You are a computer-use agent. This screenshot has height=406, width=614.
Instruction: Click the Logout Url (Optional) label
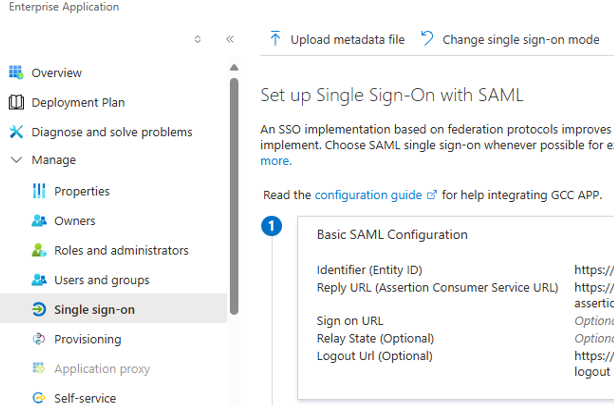click(x=374, y=356)
